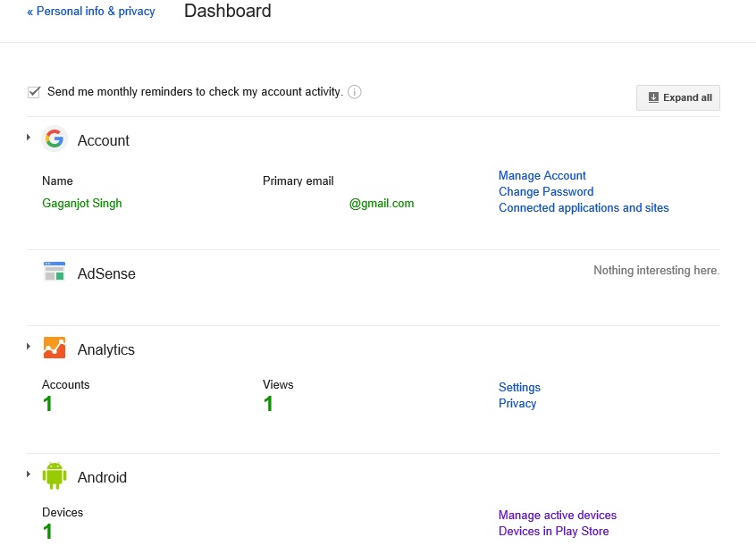The height and width of the screenshot is (554, 756).
Task: Click the Name label under Account
Action: 57,180
